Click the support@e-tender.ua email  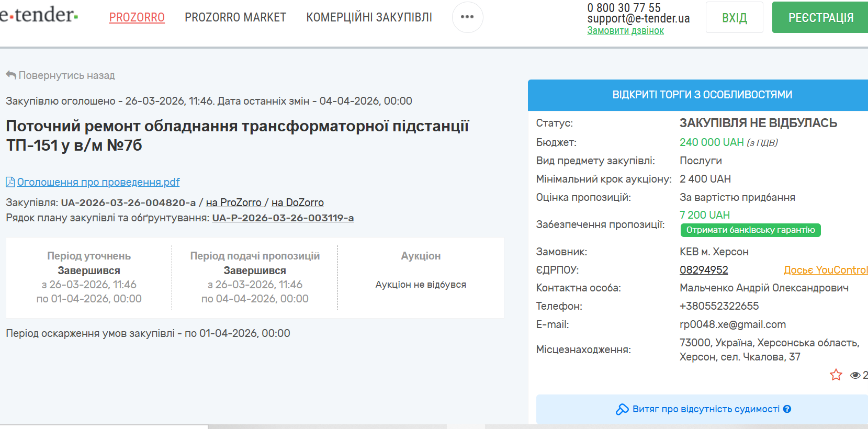tap(638, 19)
